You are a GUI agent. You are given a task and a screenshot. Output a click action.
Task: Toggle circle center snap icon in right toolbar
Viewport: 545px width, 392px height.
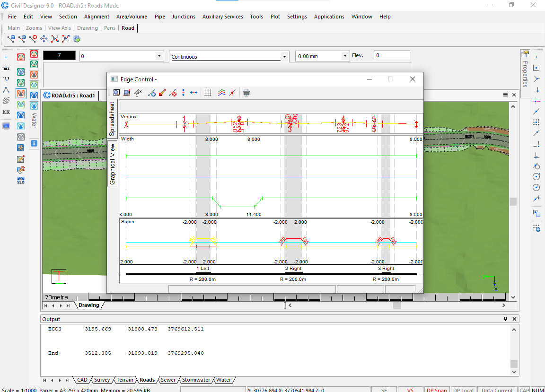536,176
